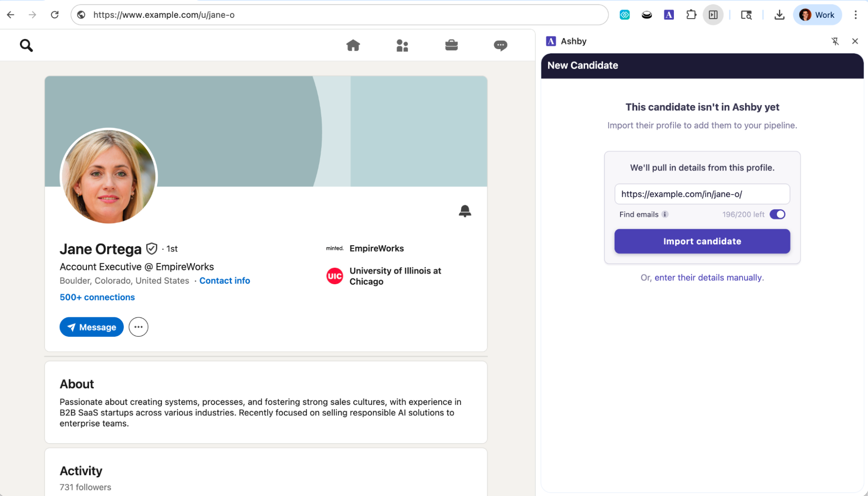This screenshot has height=496, width=868.
Task: Unpin the Ashby side panel
Action: pos(835,41)
